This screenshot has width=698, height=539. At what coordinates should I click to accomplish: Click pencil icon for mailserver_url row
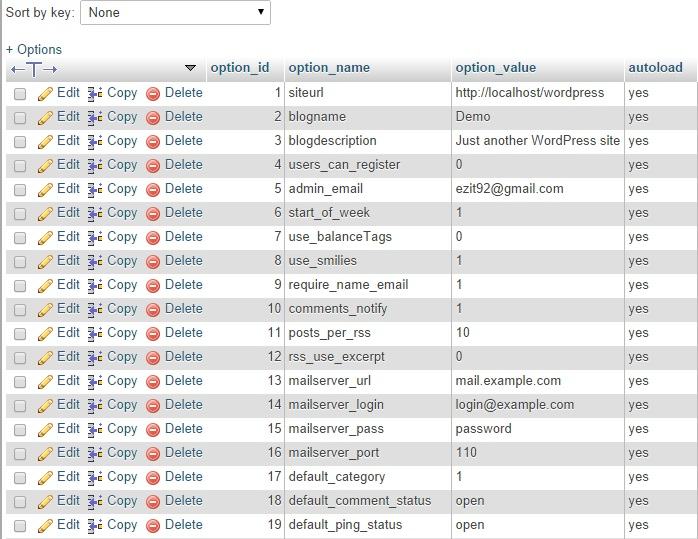45,382
